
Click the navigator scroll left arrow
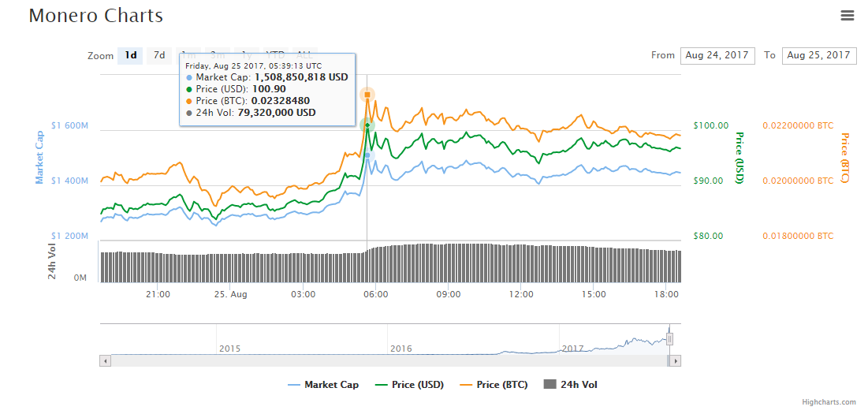[105, 361]
